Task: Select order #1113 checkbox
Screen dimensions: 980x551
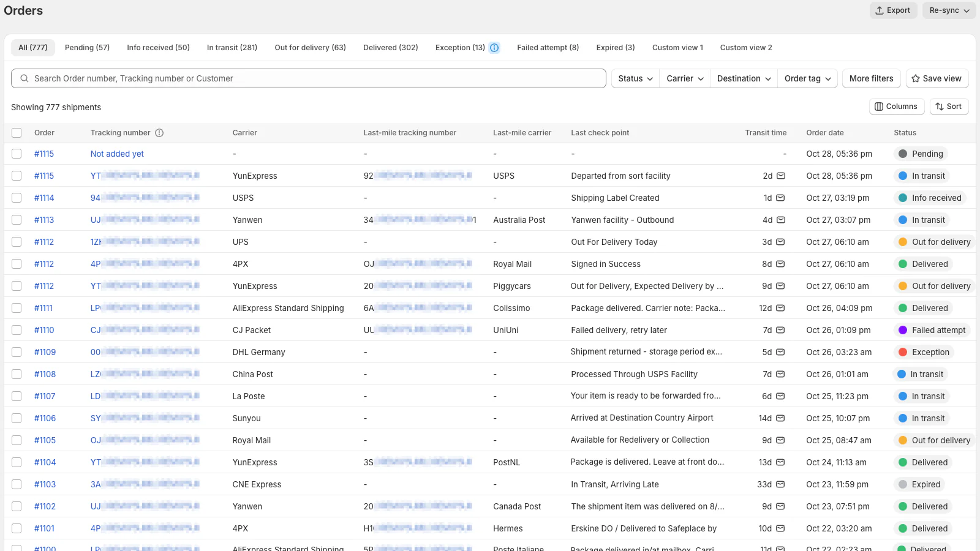Action: [x=17, y=220]
